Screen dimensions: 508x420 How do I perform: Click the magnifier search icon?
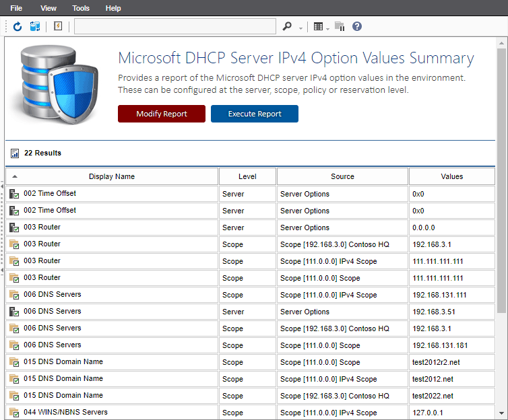[x=287, y=26]
